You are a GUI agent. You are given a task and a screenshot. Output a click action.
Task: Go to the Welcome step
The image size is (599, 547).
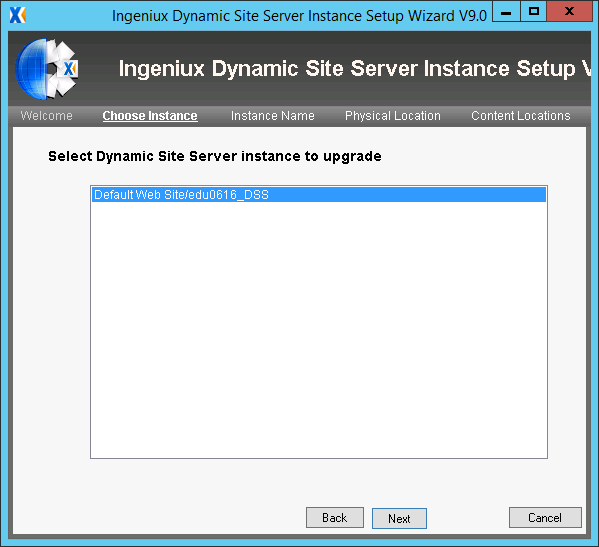[46, 116]
